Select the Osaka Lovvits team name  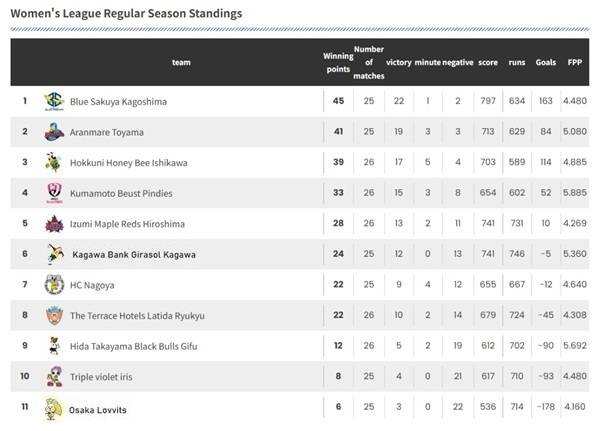pyautogui.click(x=98, y=410)
